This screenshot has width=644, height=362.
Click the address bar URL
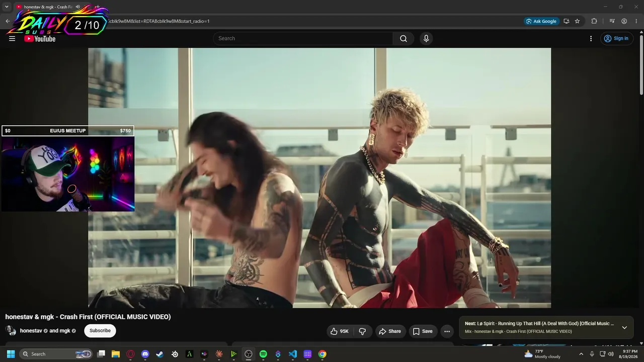[x=158, y=21]
